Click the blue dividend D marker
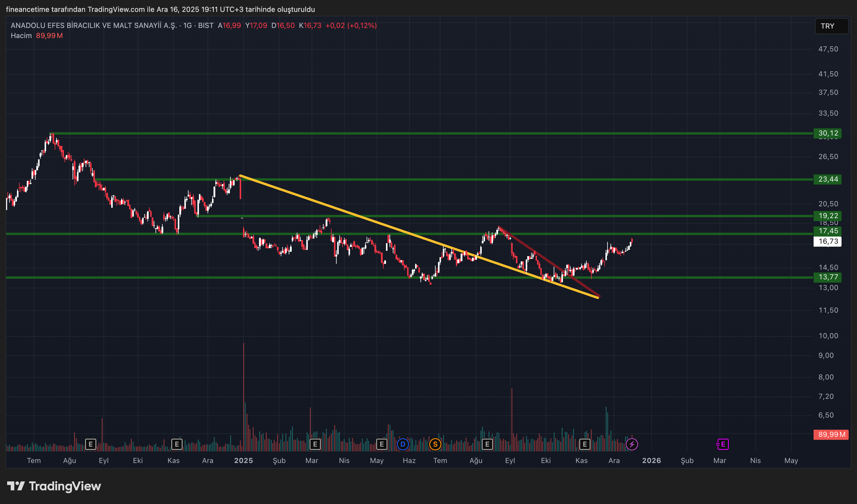 coord(403,444)
